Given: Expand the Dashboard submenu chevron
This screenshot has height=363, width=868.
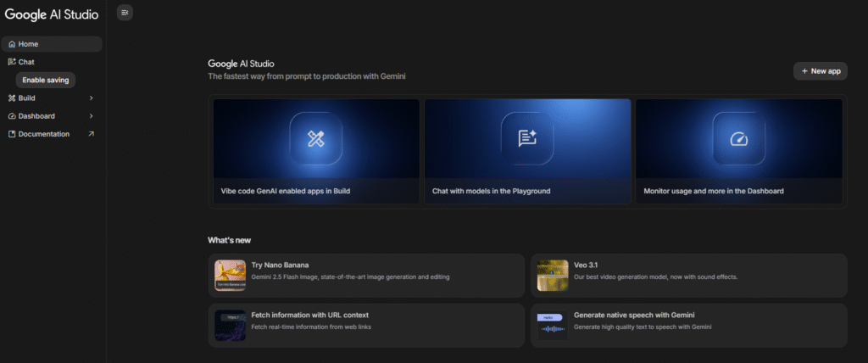Looking at the screenshot, I should coord(91,116).
